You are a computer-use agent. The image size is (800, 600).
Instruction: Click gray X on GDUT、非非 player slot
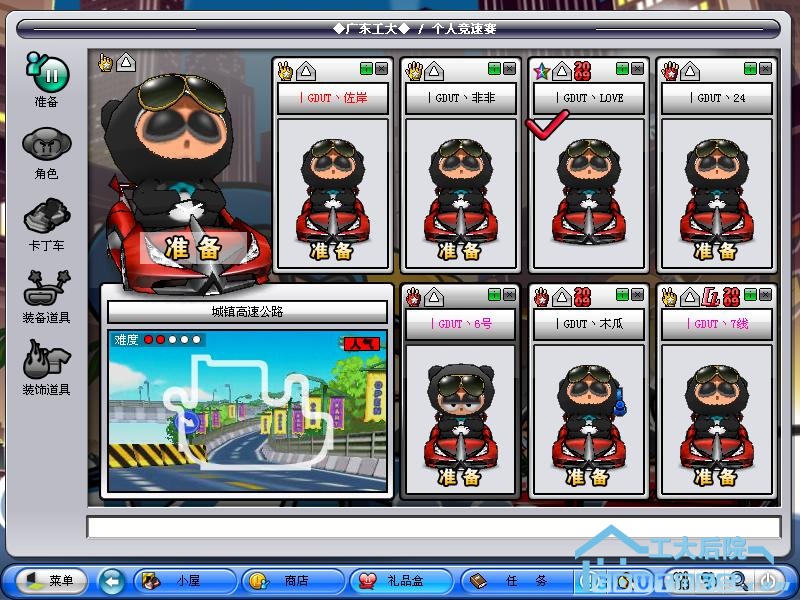[509, 69]
